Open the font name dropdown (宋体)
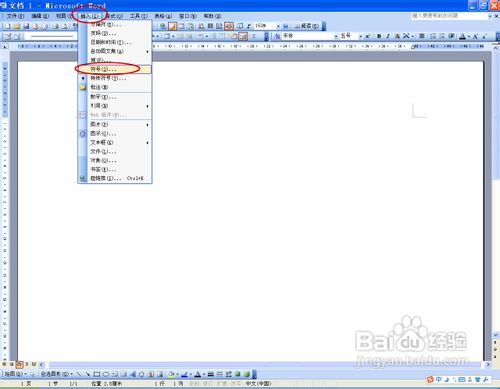 coord(310,36)
